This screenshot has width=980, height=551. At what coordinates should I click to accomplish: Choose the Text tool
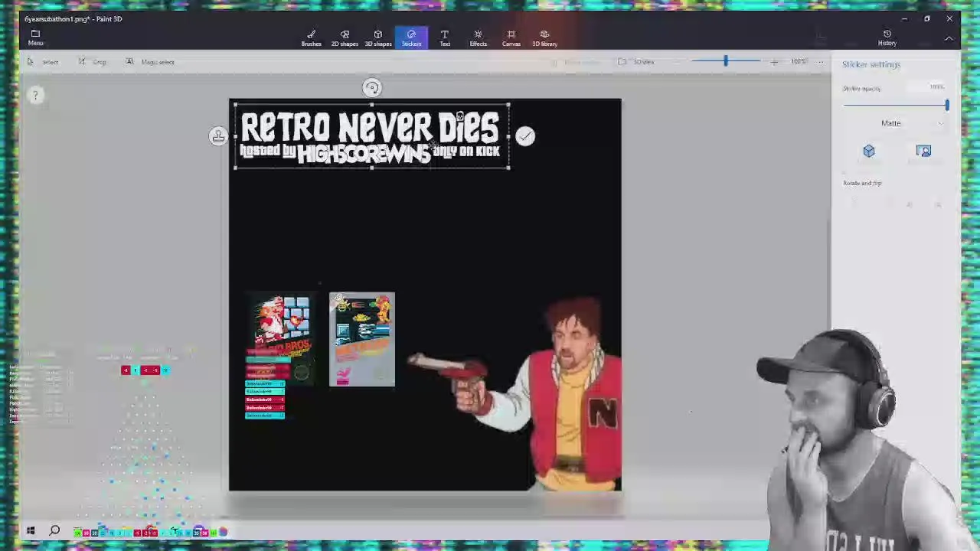pyautogui.click(x=445, y=37)
